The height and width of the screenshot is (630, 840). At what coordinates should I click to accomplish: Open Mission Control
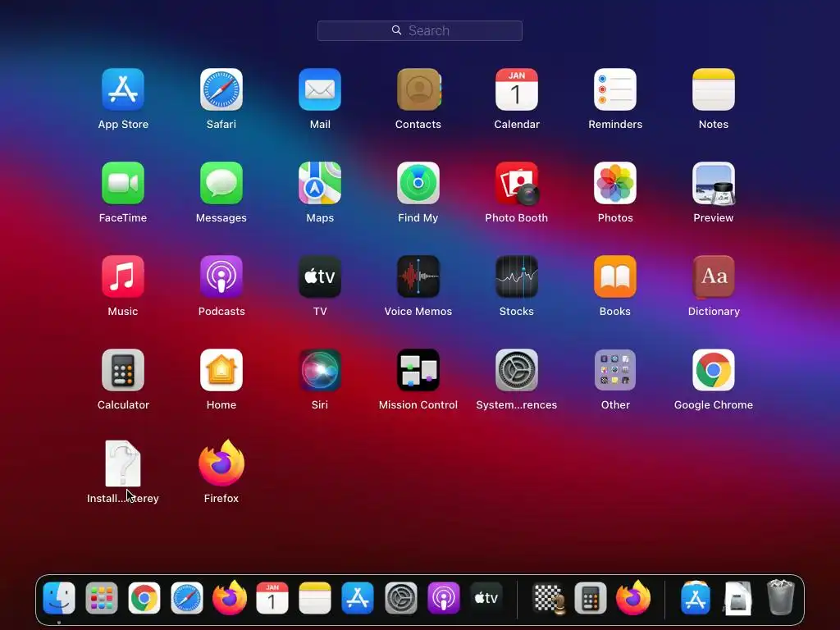tap(418, 370)
